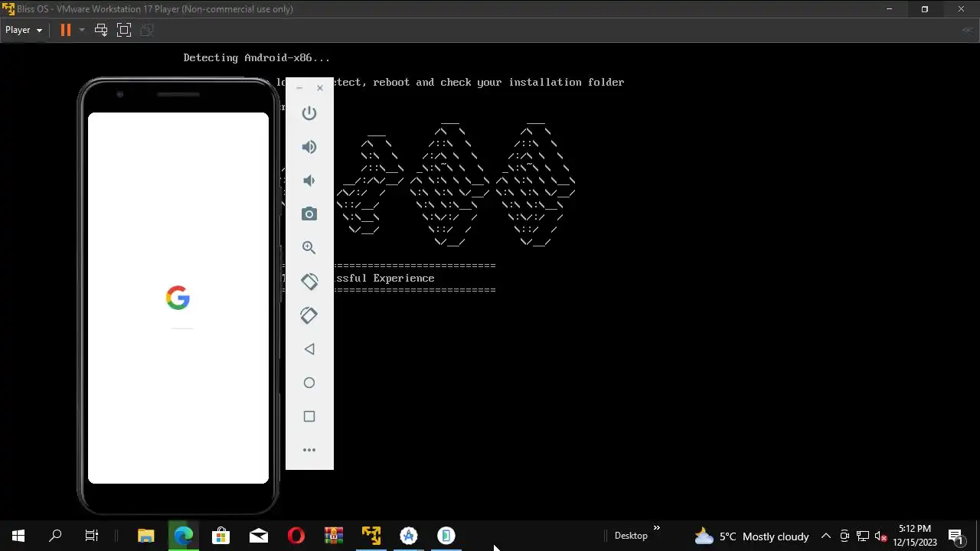The image size is (980, 551).
Task: Enter VMware full screen mode
Action: (124, 30)
